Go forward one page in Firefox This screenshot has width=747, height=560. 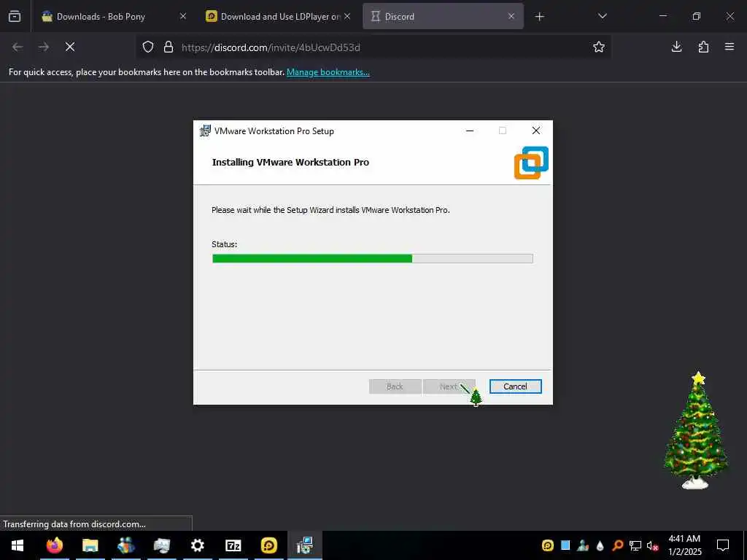point(44,47)
